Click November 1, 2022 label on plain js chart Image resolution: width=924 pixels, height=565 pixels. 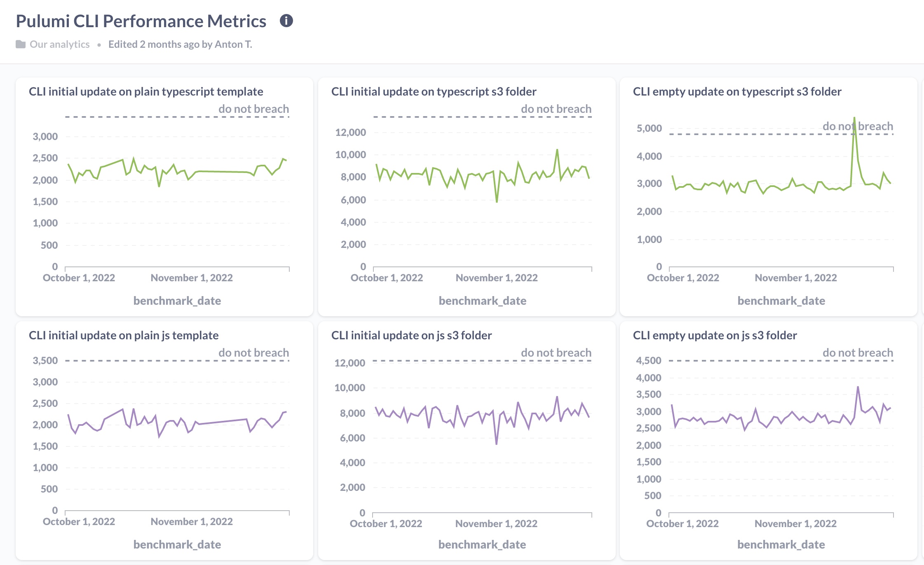(192, 521)
